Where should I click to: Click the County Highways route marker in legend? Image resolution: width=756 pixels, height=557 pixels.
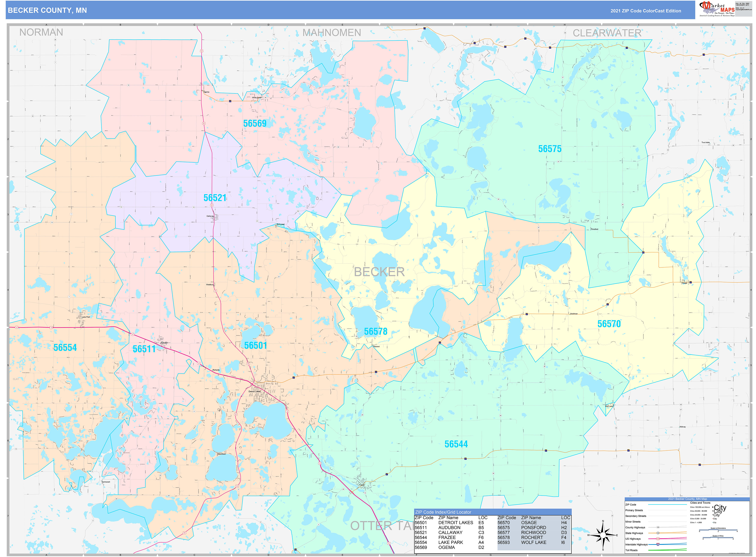[x=658, y=527]
